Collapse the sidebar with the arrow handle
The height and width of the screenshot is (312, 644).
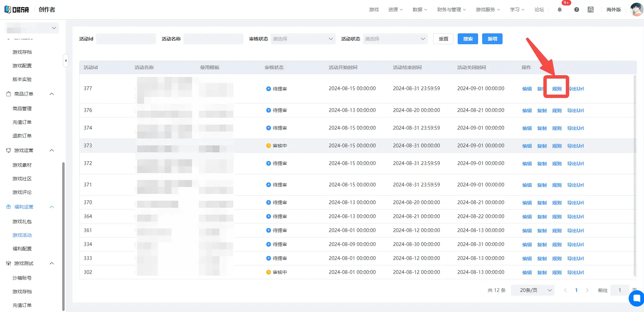[66, 61]
